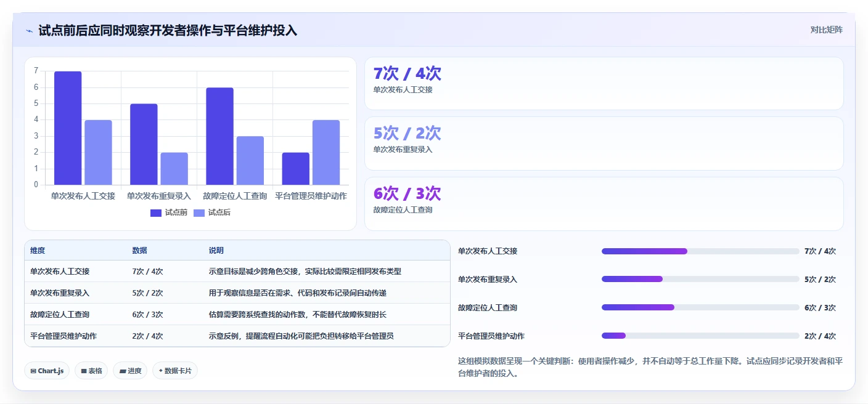This screenshot has height=404, width=868.
Task: Click the description starting 用于观察信息是否在需求
Action: point(298,293)
